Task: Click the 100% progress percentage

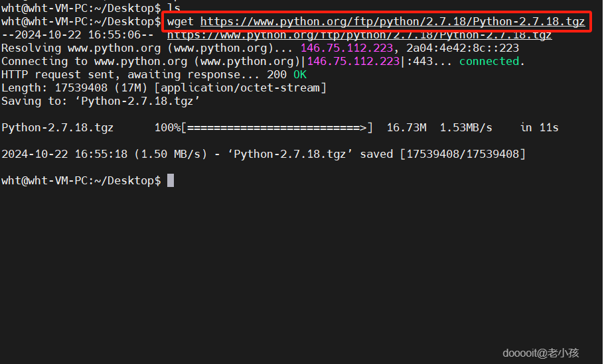Action: [167, 127]
